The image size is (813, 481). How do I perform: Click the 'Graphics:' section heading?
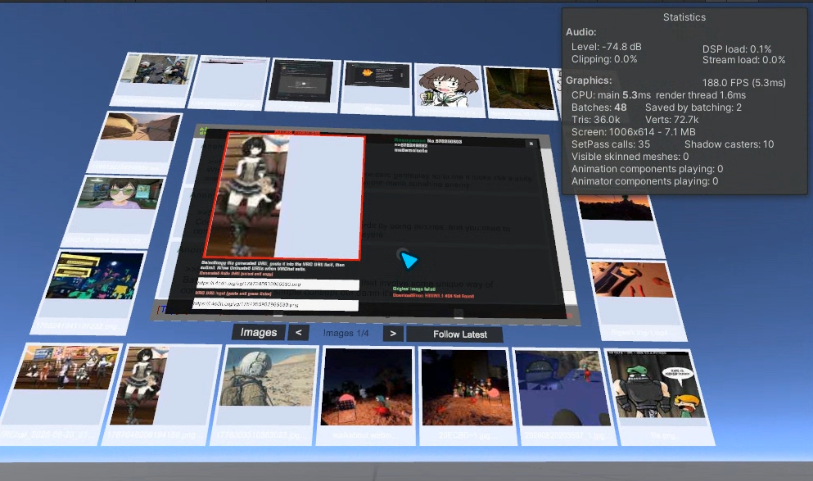[588, 80]
